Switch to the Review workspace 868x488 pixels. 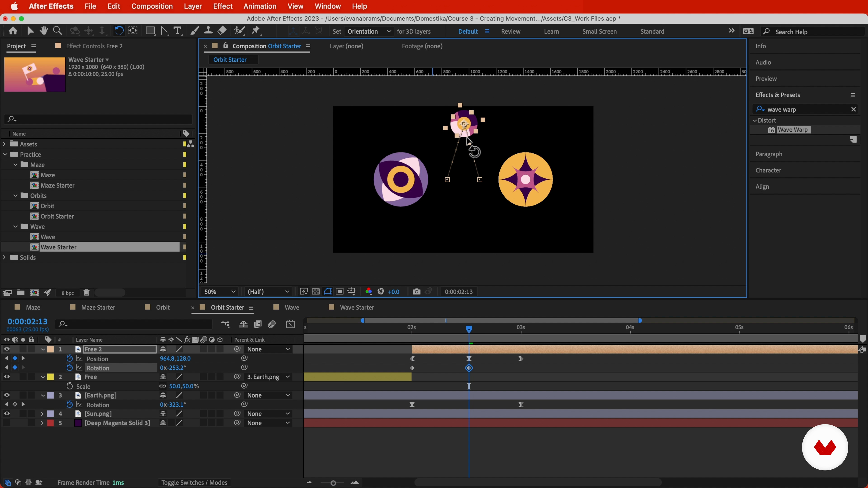(510, 31)
